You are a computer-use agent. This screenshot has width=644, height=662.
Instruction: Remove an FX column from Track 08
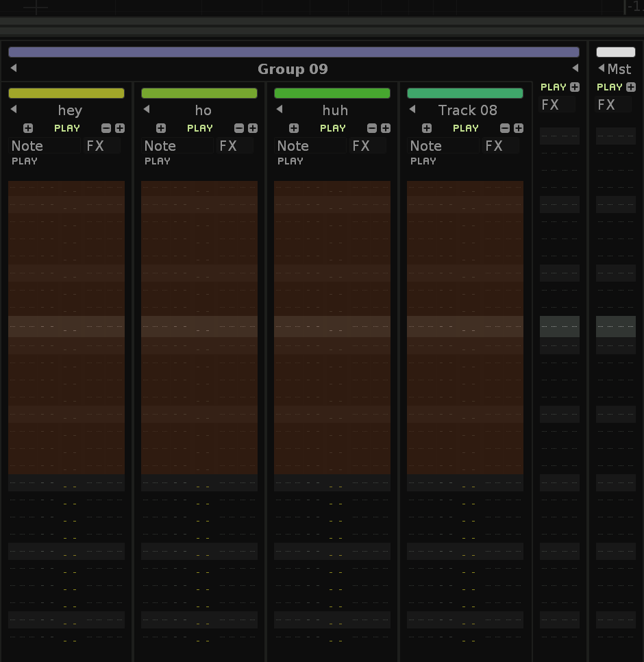pyautogui.click(x=505, y=128)
